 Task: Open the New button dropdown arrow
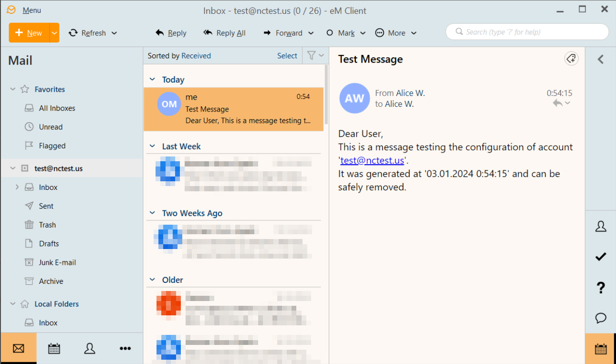(x=54, y=33)
